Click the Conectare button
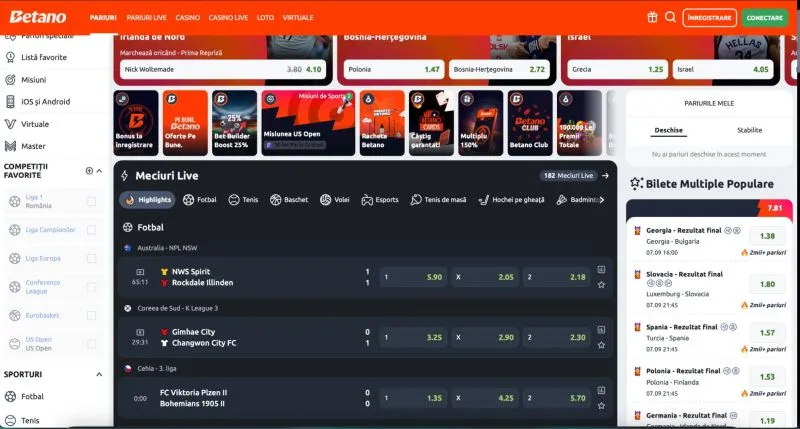The height and width of the screenshot is (429, 800). (764, 17)
